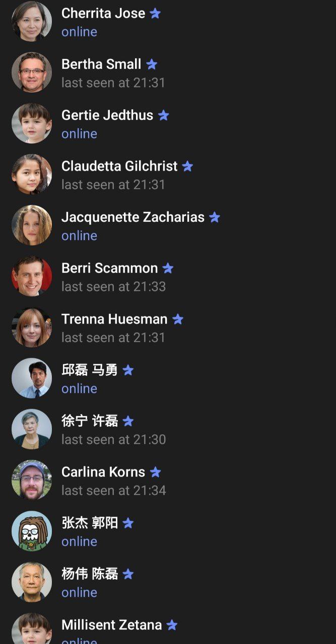This screenshot has height=644, width=336.
Task: Open the cartoon dreadlocks avatar of 张杰 郭阳
Action: tap(32, 531)
